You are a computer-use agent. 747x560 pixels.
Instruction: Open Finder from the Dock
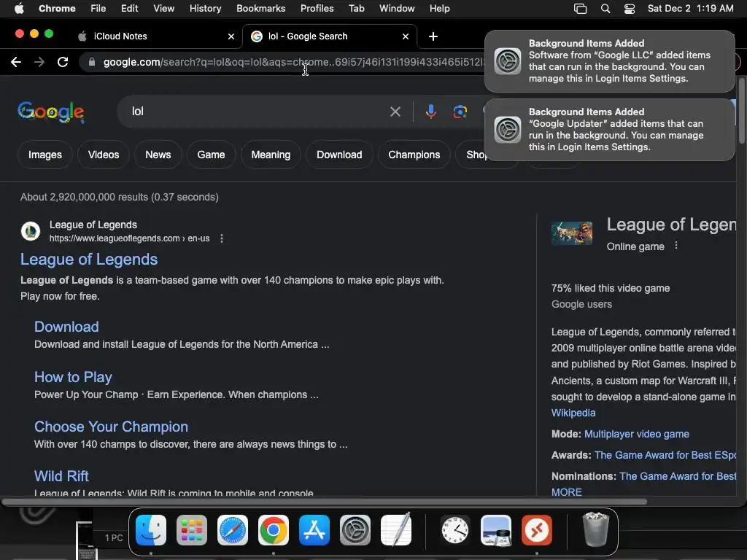tap(151, 530)
